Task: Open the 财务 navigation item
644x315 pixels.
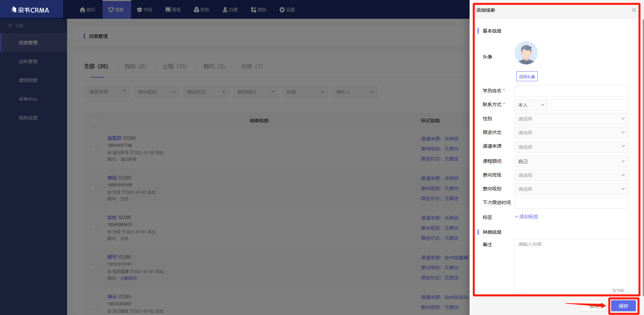Action: point(202,10)
